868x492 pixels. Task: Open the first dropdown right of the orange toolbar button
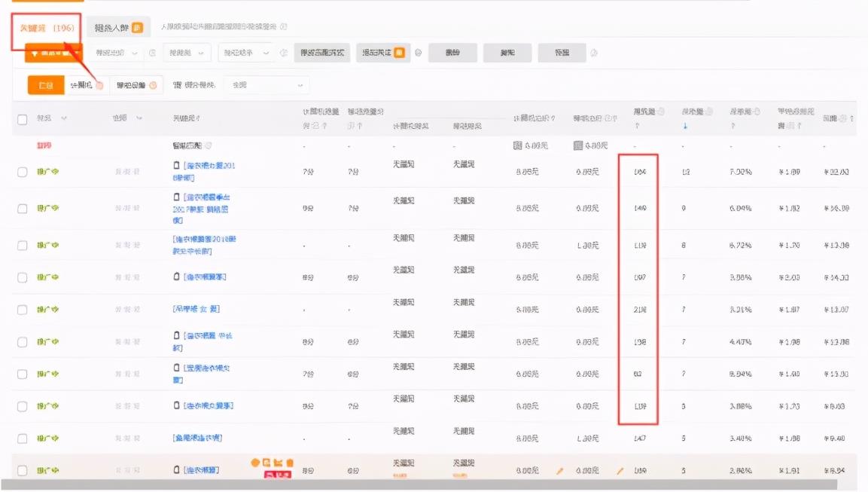pos(115,53)
